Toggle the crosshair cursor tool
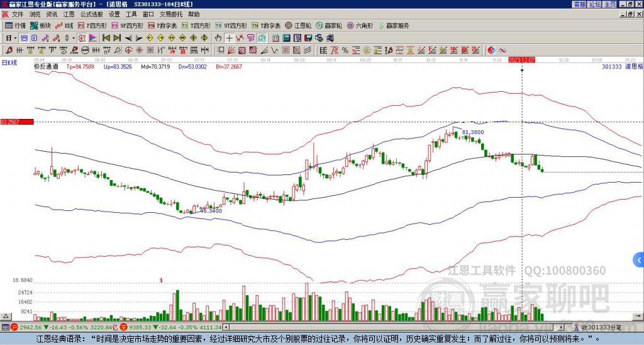The width and height of the screenshot is (644, 345). (229, 38)
